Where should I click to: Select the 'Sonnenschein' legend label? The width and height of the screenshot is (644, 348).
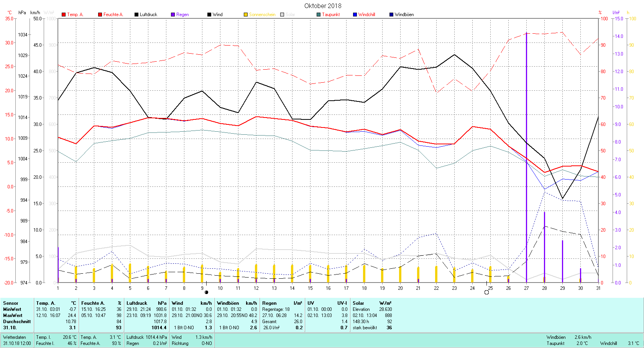[x=262, y=15]
